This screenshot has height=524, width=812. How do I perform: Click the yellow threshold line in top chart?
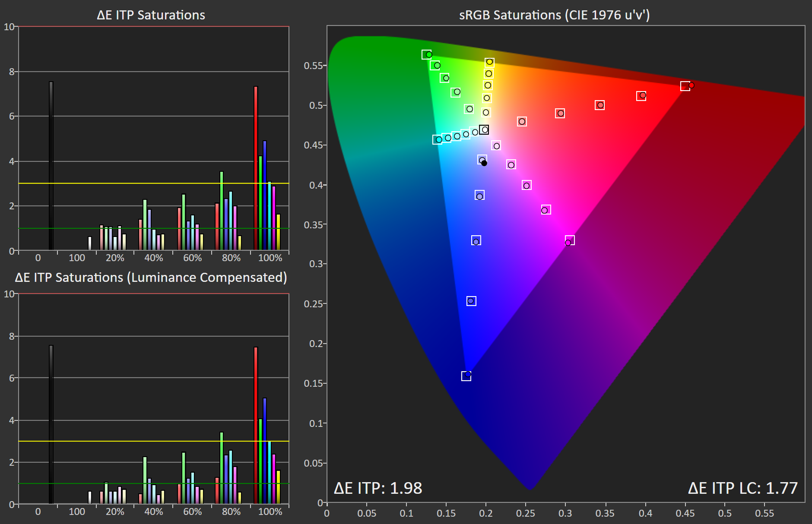pos(154,183)
